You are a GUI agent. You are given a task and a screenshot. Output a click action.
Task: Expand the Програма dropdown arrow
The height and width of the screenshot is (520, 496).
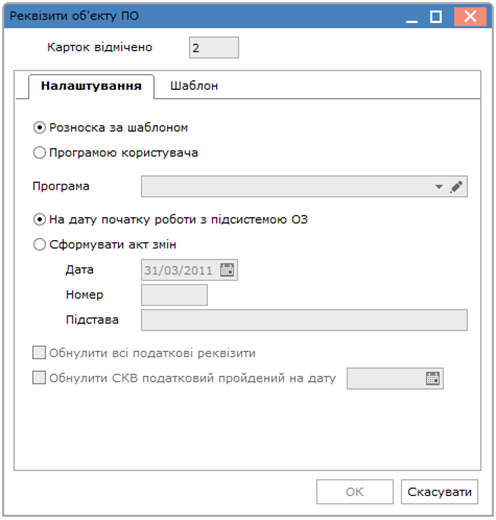tap(439, 187)
